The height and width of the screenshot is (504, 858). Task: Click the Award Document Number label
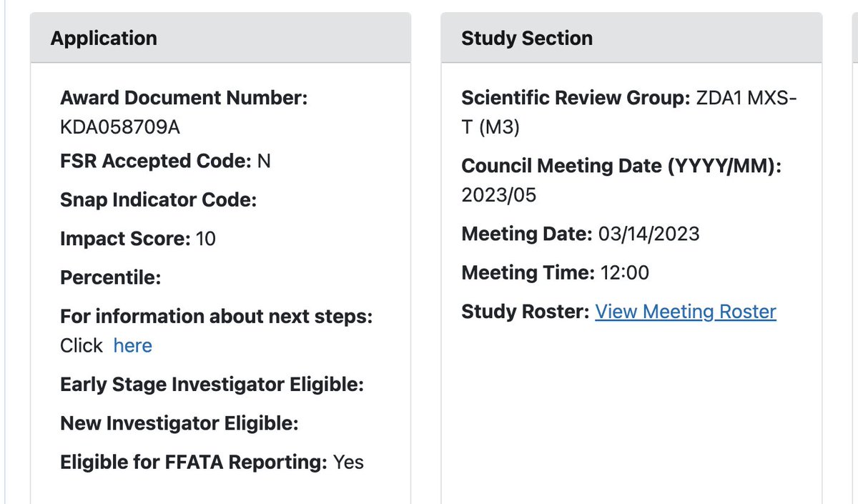point(184,98)
